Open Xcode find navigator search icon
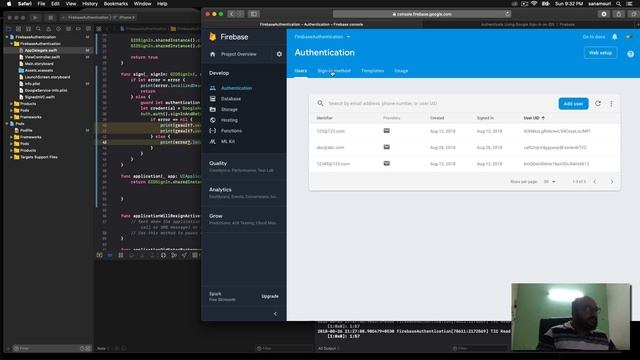The image size is (640, 360). [38, 29]
